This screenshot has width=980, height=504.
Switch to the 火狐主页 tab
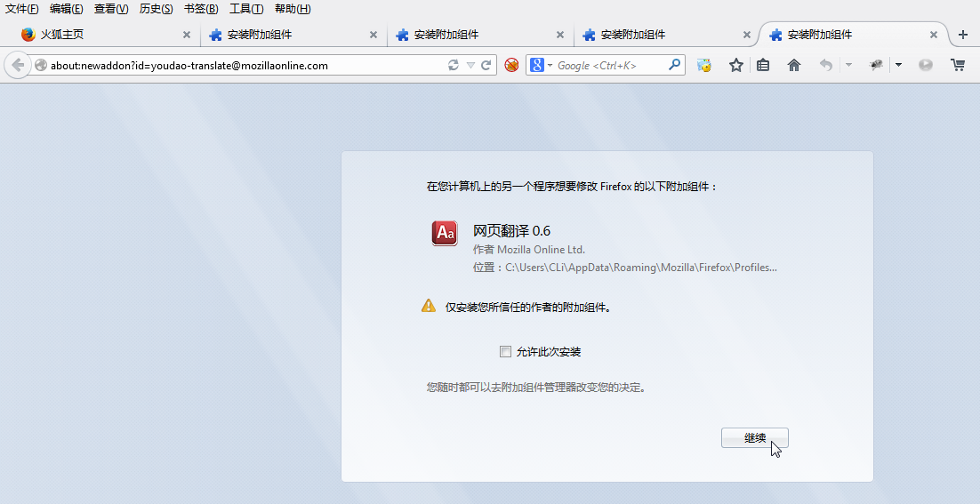[x=104, y=35]
